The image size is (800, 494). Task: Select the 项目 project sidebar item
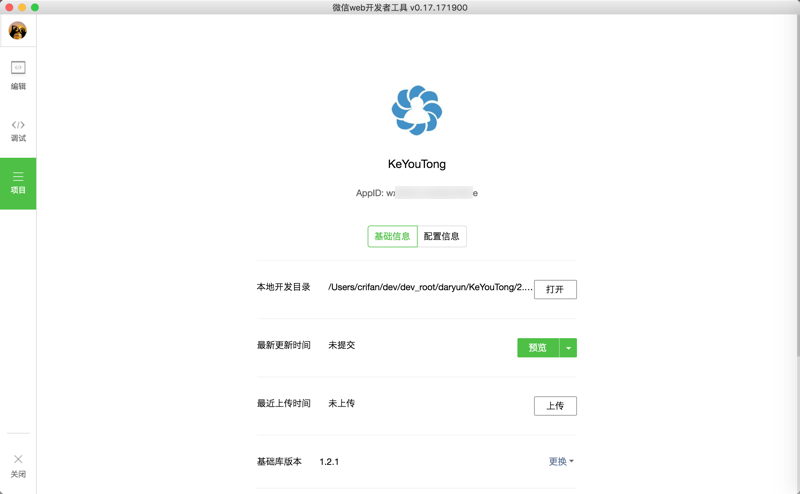18,183
